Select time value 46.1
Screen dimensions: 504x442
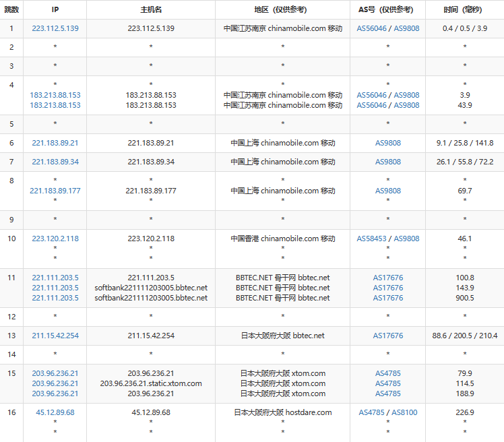(x=465, y=239)
